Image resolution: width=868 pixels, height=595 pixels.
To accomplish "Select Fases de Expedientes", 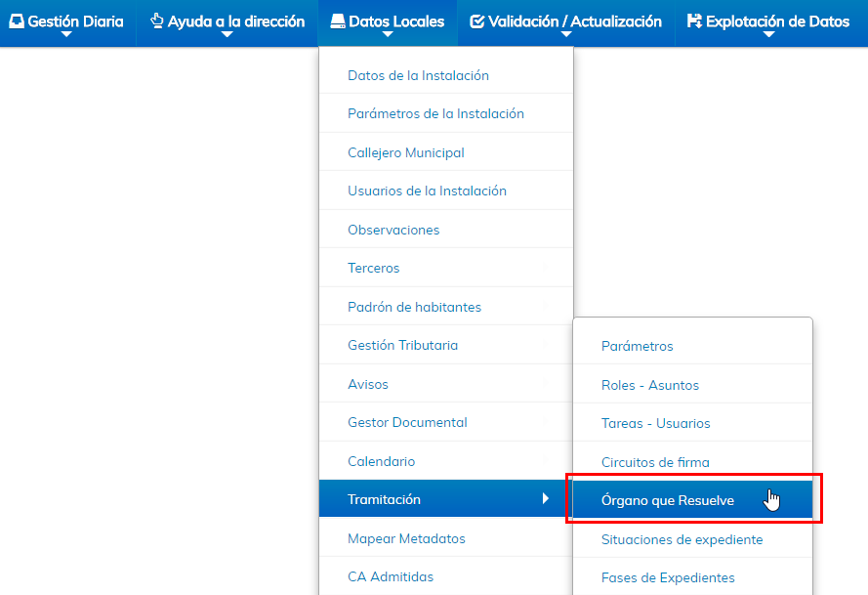I will tap(692, 577).
